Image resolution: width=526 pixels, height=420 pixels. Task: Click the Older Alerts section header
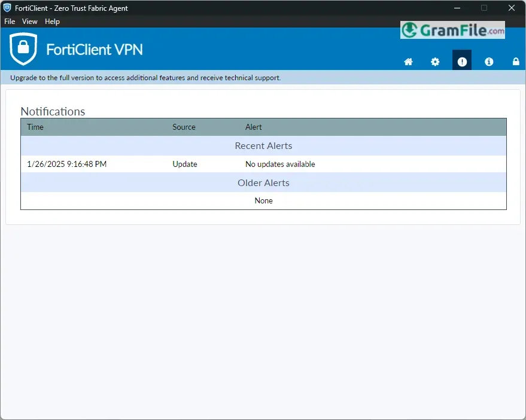264,183
